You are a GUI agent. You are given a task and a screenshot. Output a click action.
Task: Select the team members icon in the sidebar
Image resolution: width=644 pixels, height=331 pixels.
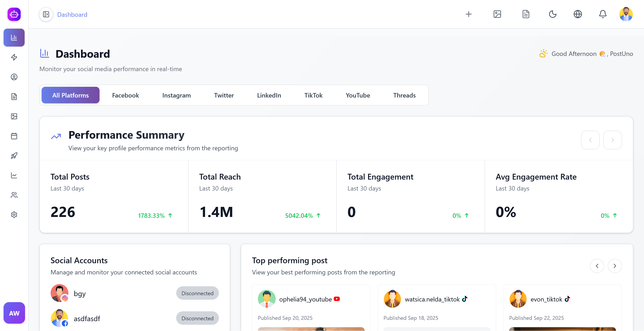tap(14, 195)
